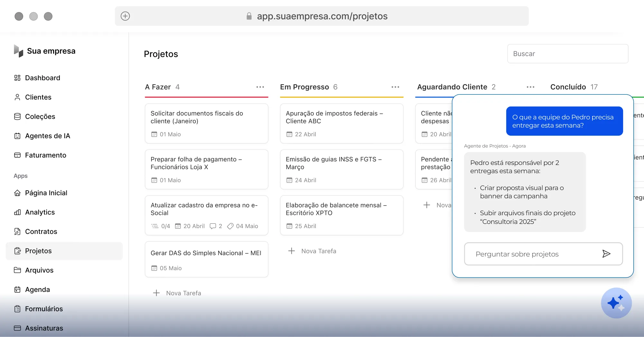Send the message with the arrow icon
Image resolution: width=644 pixels, height=337 pixels.
pyautogui.click(x=606, y=254)
